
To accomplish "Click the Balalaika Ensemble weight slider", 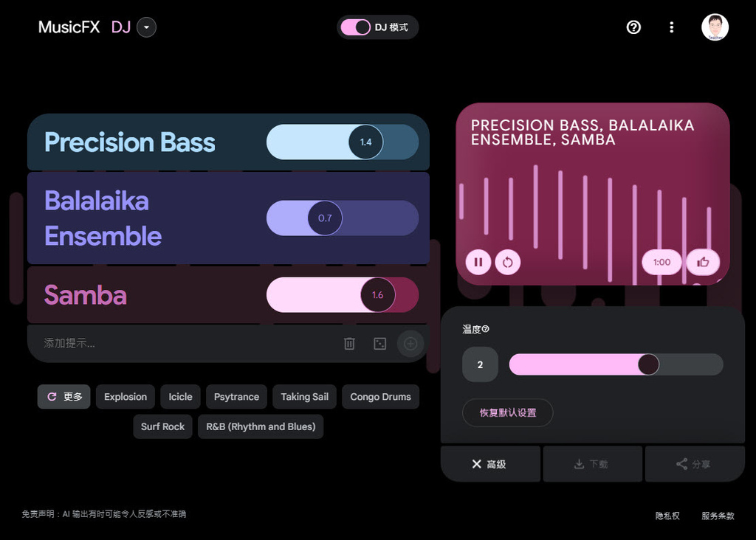I will (x=343, y=218).
